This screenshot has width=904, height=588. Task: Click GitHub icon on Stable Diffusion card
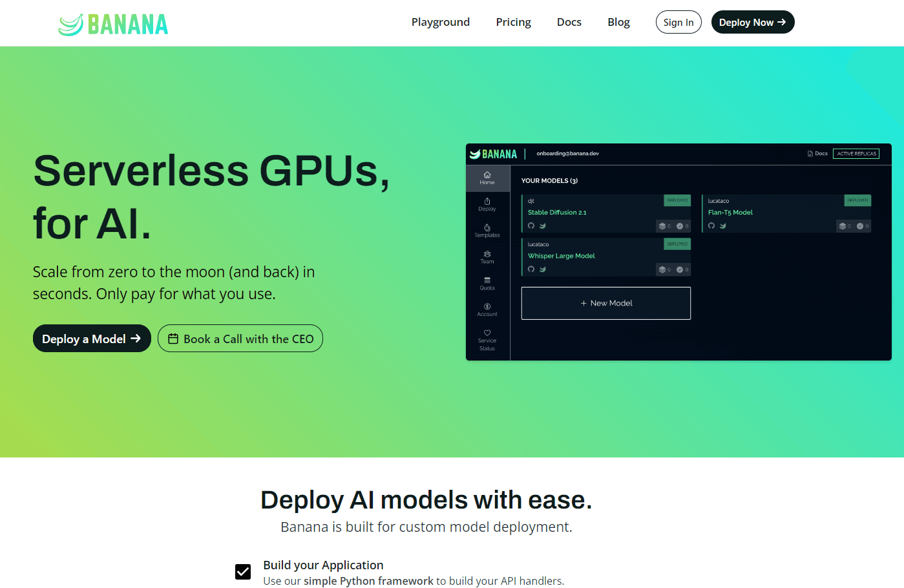531,226
